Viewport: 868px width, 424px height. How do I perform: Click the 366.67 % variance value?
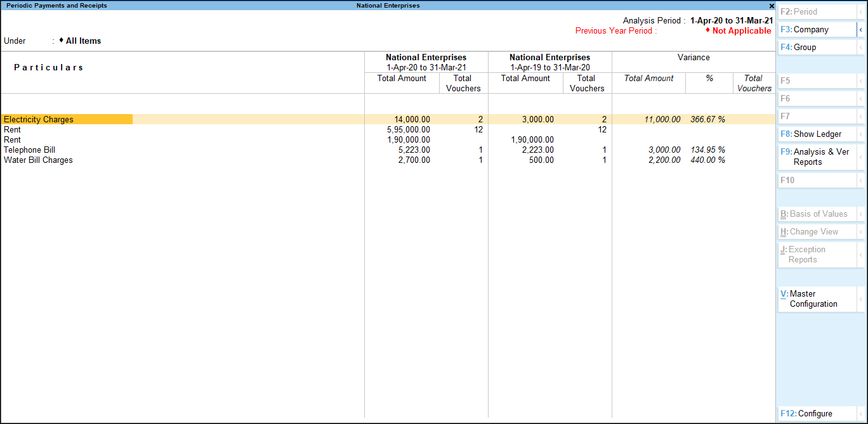pos(707,119)
